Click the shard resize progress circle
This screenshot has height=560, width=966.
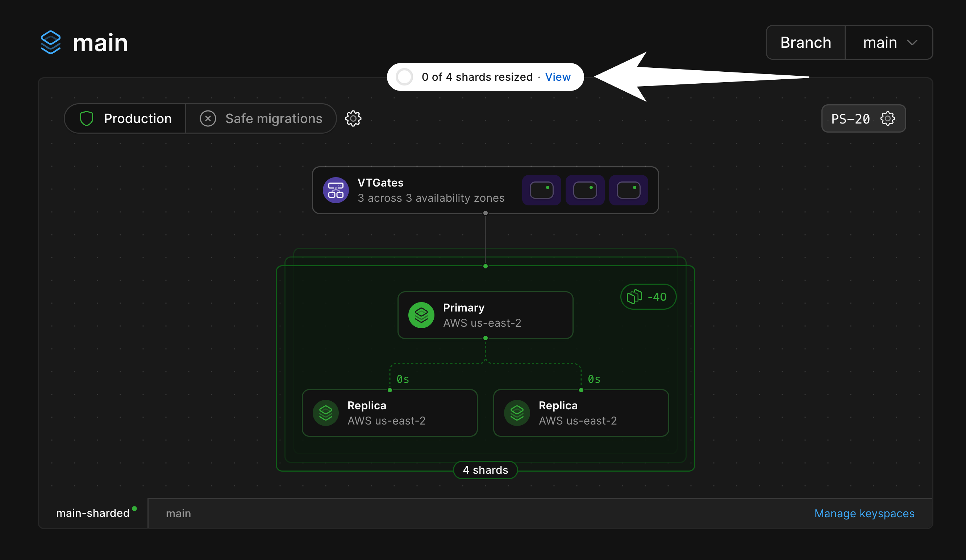pyautogui.click(x=404, y=77)
